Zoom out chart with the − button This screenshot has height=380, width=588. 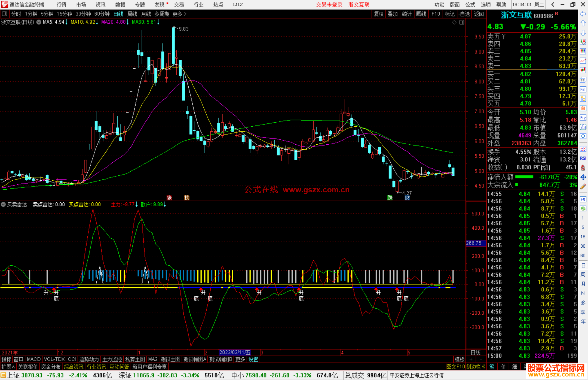[x=481, y=359]
